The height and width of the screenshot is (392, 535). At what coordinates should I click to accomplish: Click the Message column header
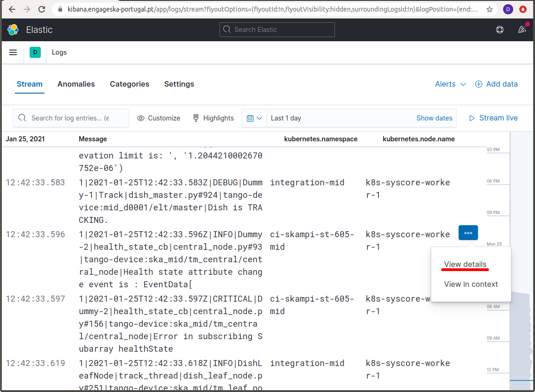(x=93, y=139)
